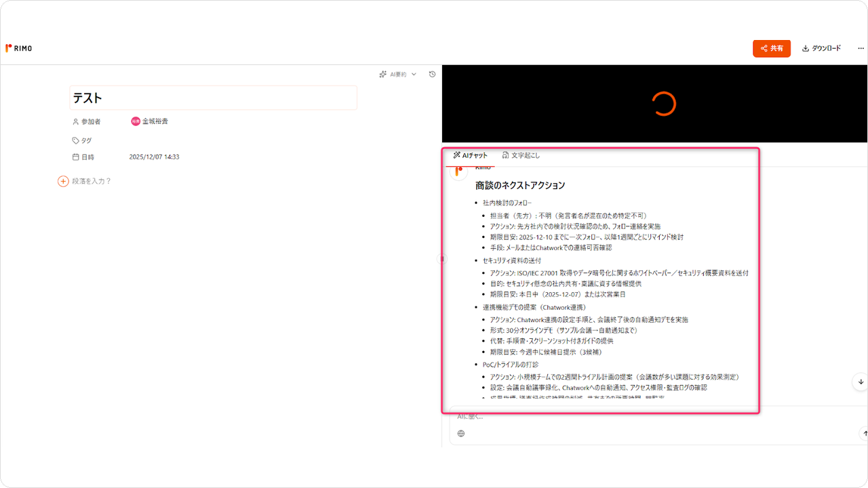Open the version history clock icon

click(432, 74)
